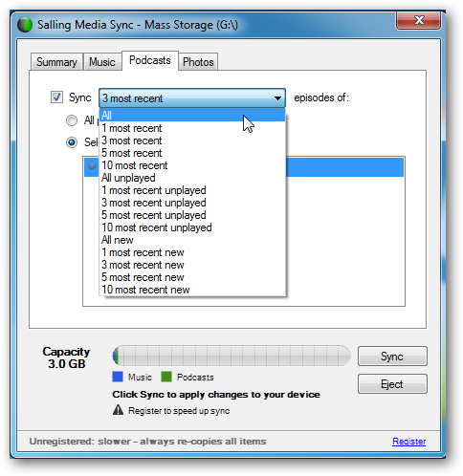Click the blue dot on the highlighted podcast row

92,166
